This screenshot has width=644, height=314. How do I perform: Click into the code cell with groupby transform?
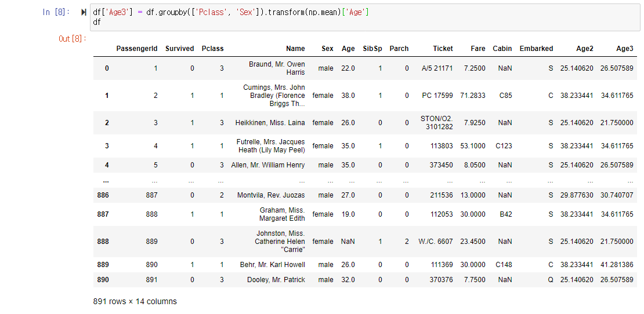(x=365, y=17)
